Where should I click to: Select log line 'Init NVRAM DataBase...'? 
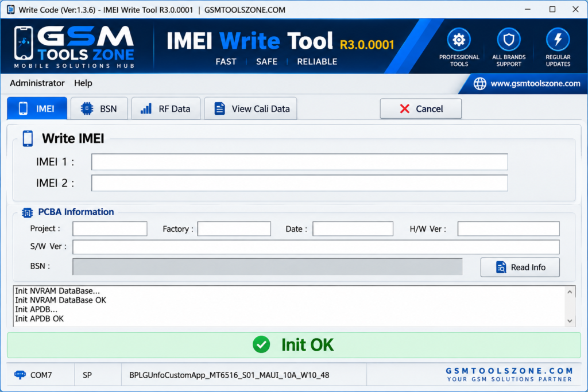click(x=57, y=291)
